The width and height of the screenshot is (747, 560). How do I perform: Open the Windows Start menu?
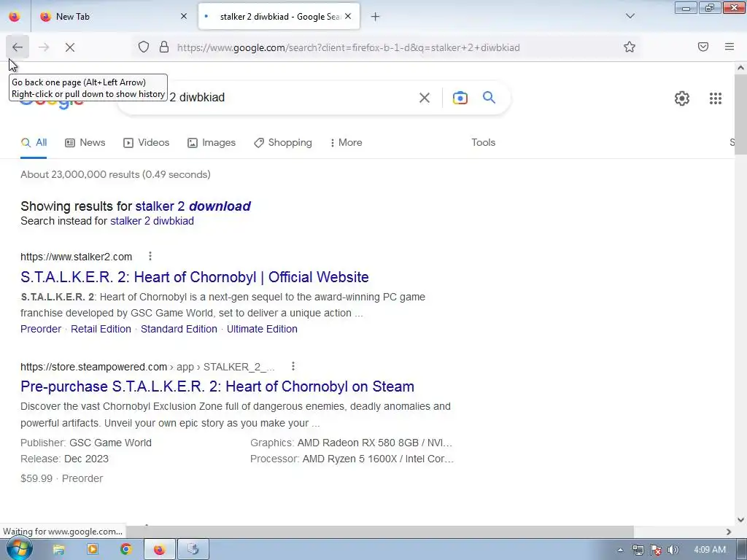point(18,549)
